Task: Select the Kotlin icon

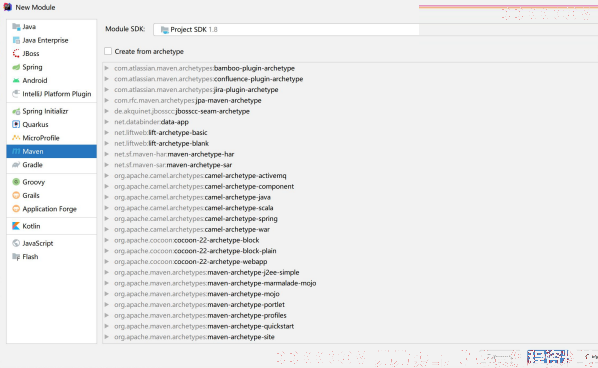Action: (16, 226)
